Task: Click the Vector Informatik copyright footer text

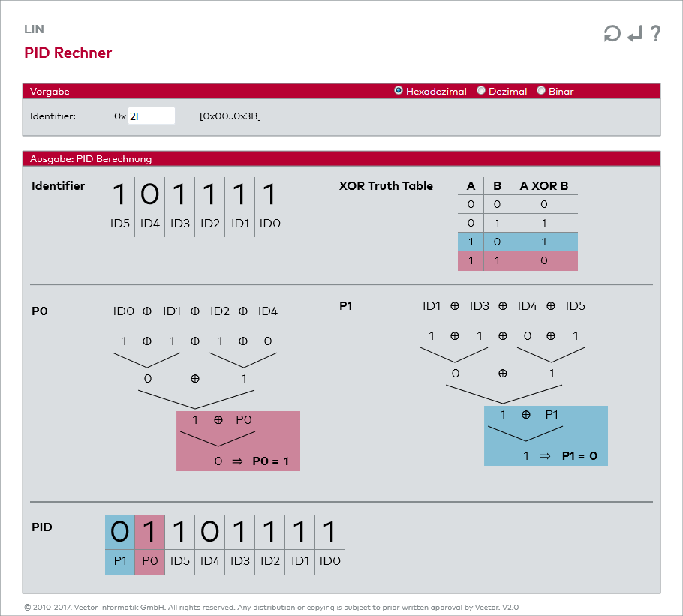Action: tap(271, 607)
